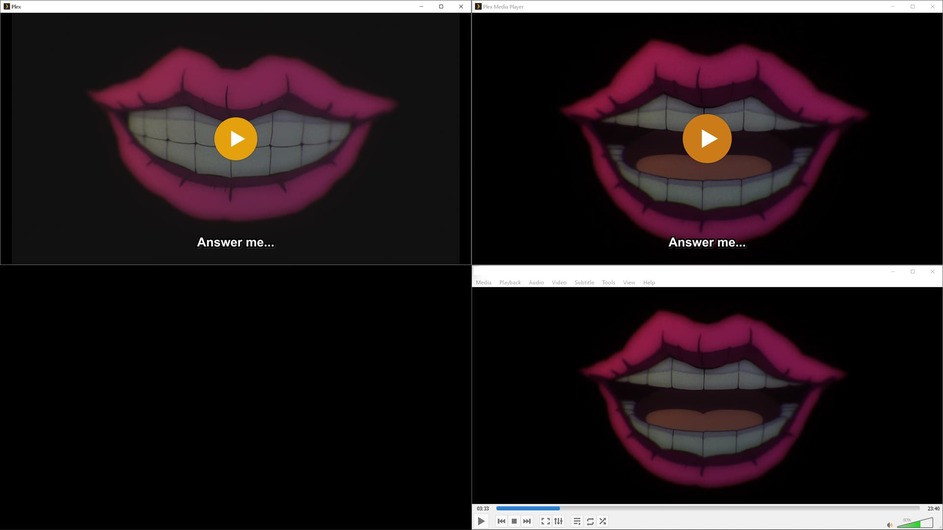This screenshot has width=943, height=530.
Task: Maximize the VLC window
Action: pos(912,271)
